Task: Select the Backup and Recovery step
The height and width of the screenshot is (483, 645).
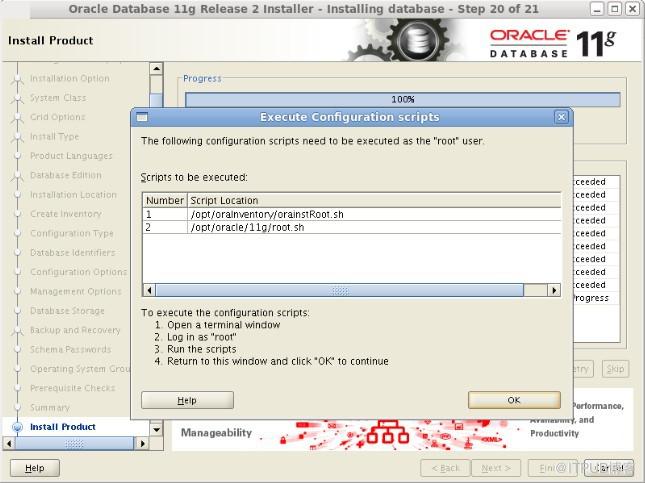Action: click(x=75, y=330)
